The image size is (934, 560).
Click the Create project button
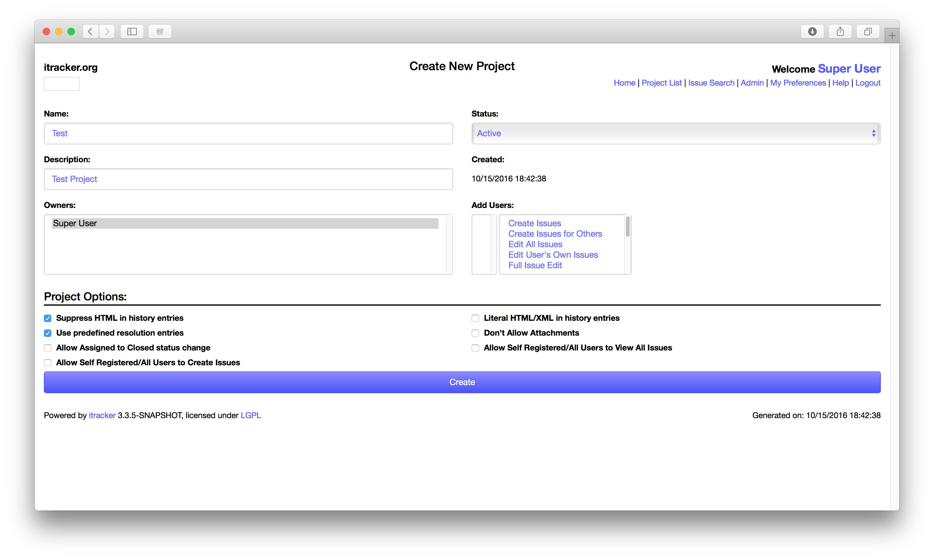click(462, 382)
